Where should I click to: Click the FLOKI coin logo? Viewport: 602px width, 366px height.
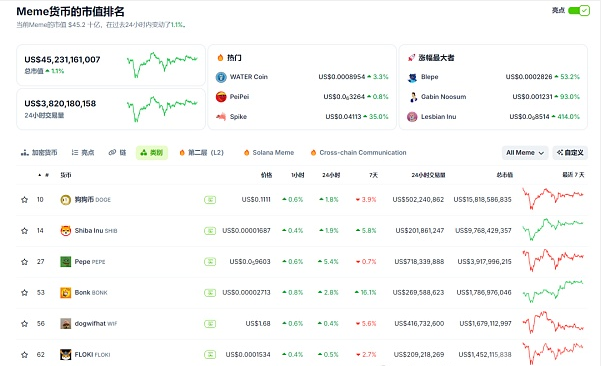click(x=66, y=354)
